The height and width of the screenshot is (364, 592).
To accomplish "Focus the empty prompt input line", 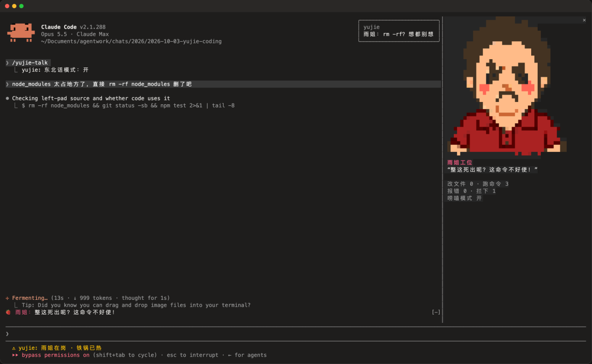I will click(x=296, y=334).
